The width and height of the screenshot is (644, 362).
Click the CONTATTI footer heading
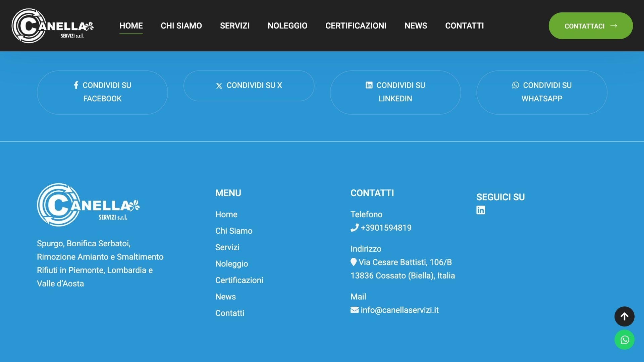(x=372, y=193)
